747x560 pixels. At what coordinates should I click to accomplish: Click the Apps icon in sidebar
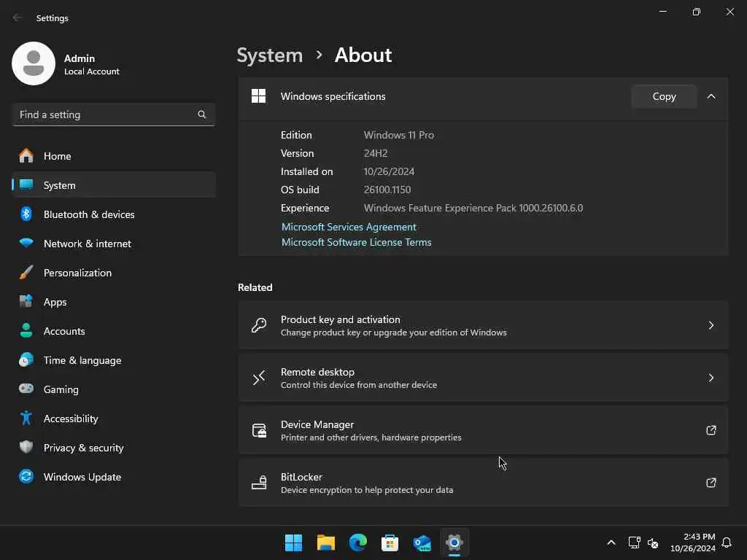pyautogui.click(x=26, y=301)
